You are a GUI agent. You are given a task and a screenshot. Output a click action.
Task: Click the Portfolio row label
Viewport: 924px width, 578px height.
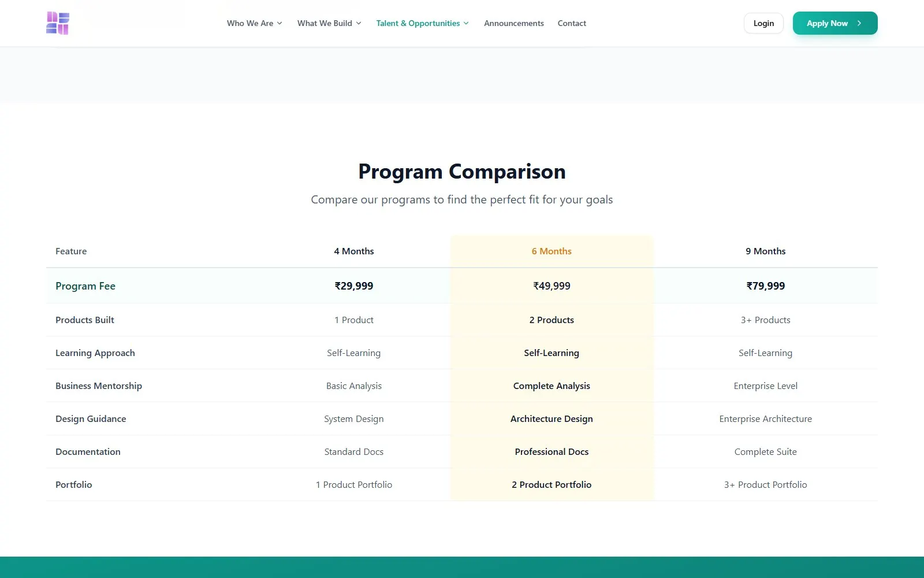(x=74, y=484)
